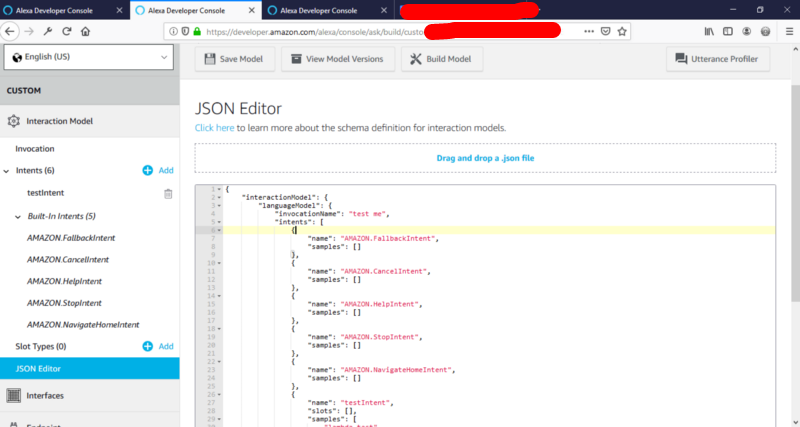This screenshot has width=800, height=427.
Task: Open the Click here schema definition link
Action: (214, 128)
